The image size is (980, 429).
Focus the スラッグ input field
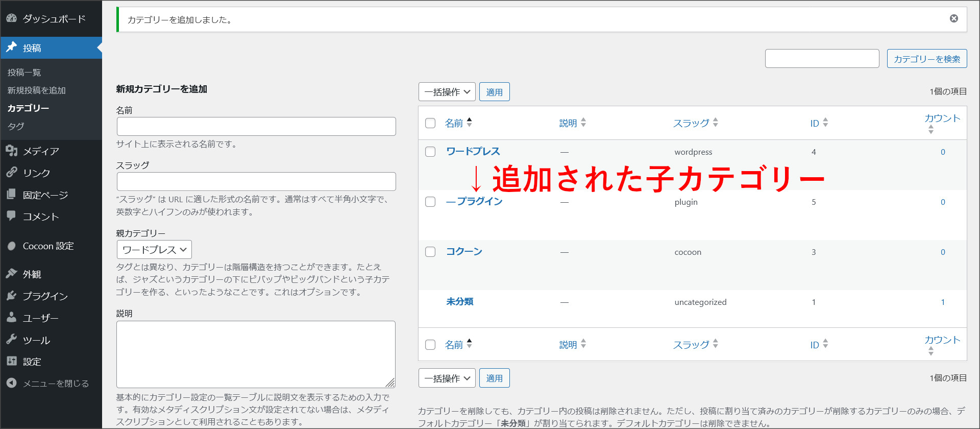click(x=256, y=182)
